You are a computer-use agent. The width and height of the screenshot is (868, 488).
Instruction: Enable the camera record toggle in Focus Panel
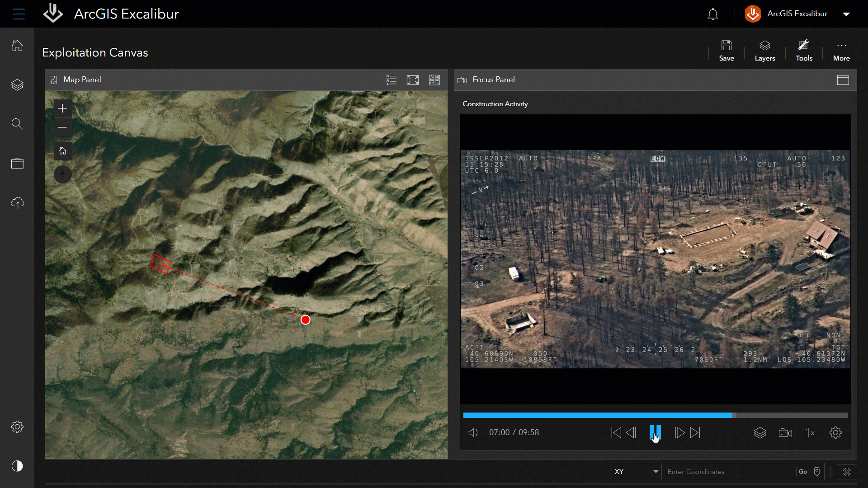[x=785, y=432]
